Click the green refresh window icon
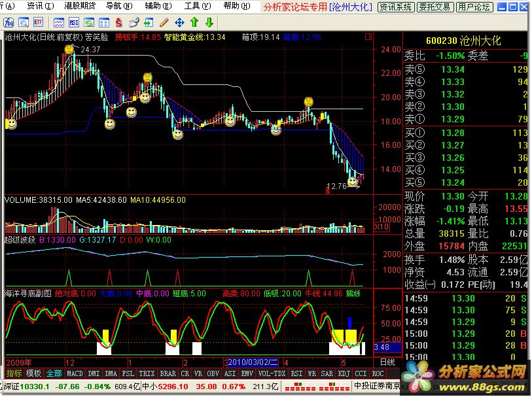 pyautogui.click(x=89, y=23)
